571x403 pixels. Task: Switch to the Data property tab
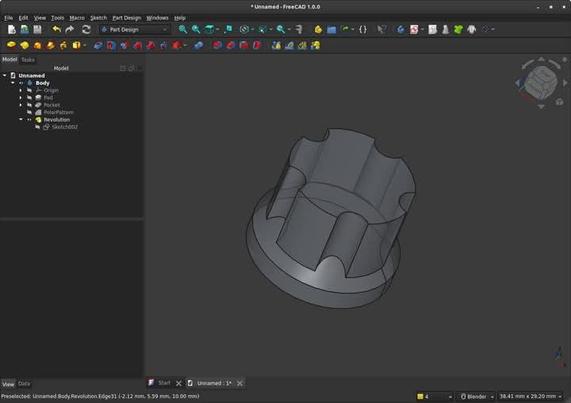point(24,384)
